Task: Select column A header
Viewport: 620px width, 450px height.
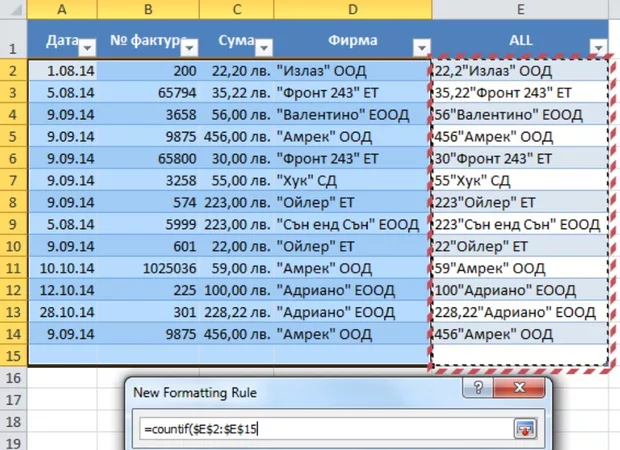Action: pos(64,10)
